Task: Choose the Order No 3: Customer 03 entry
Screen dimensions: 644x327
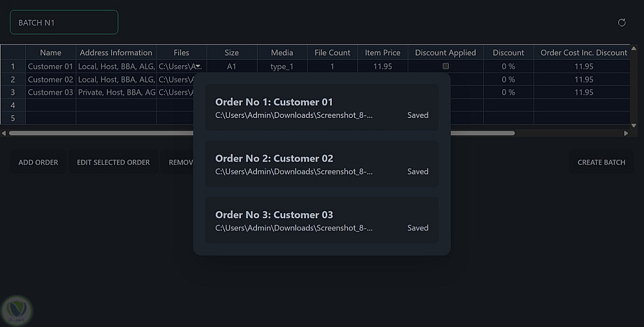Action: 321,220
